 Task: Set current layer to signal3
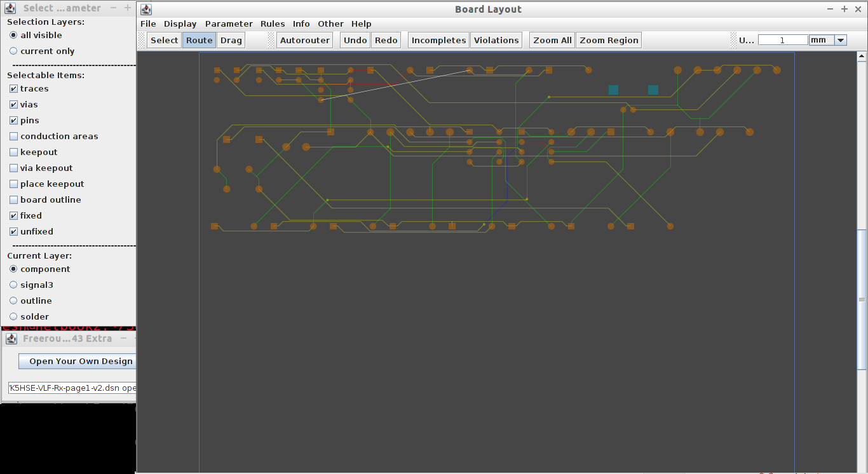13,285
